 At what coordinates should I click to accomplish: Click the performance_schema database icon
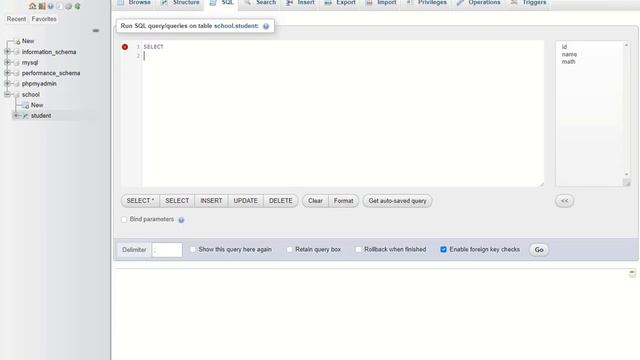(17, 73)
